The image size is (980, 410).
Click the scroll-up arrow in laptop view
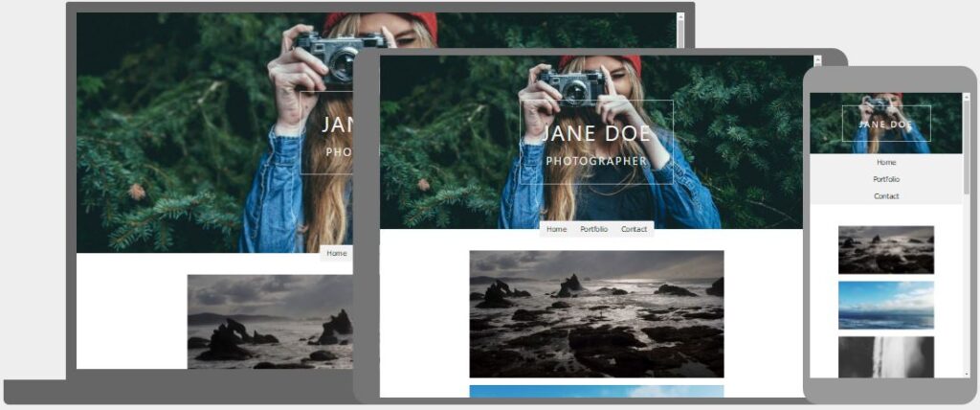click(x=680, y=16)
